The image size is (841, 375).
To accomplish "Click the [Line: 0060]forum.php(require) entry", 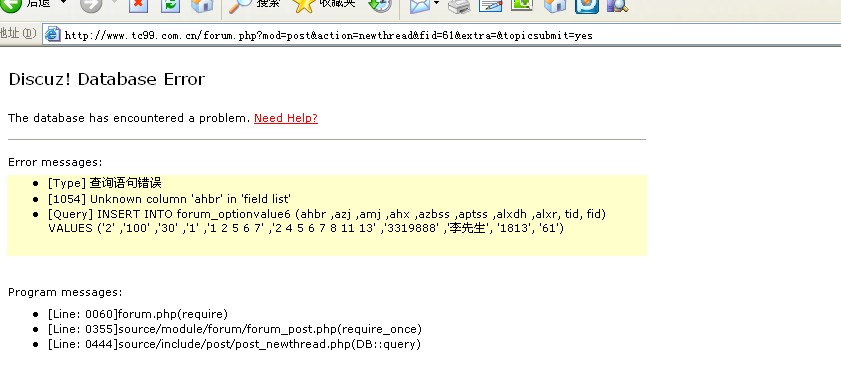I will coord(138,314).
